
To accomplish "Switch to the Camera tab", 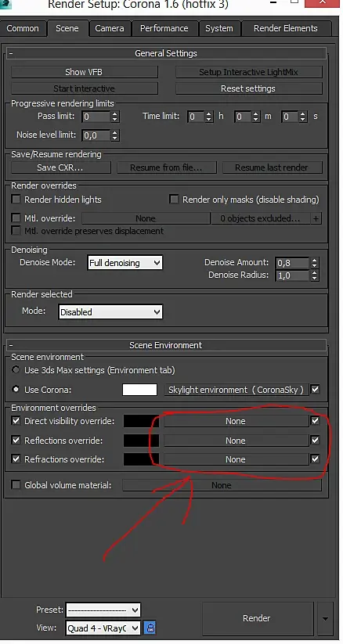I will point(110,28).
